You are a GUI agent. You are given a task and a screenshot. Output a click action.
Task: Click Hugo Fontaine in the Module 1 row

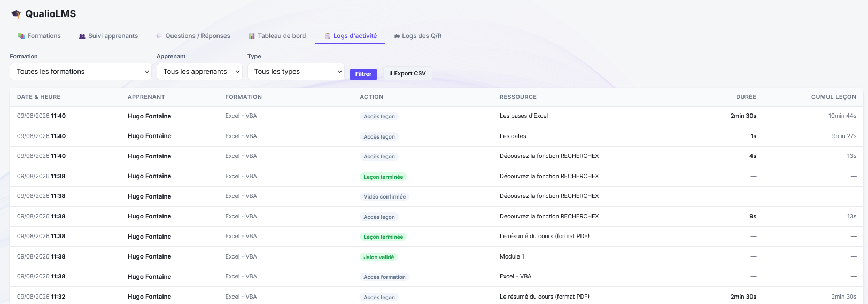(x=150, y=256)
